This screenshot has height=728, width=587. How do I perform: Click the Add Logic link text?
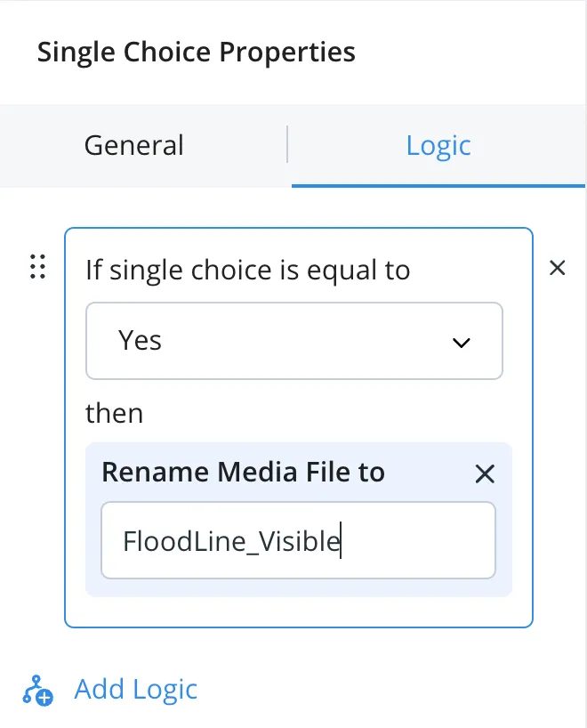[136, 689]
